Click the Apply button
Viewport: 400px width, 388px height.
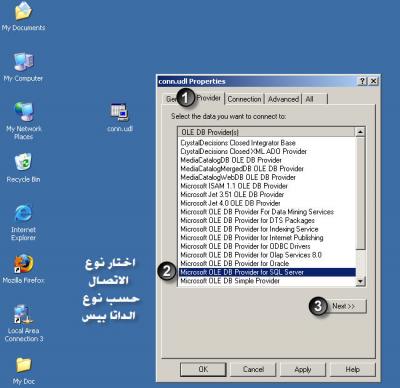click(303, 369)
